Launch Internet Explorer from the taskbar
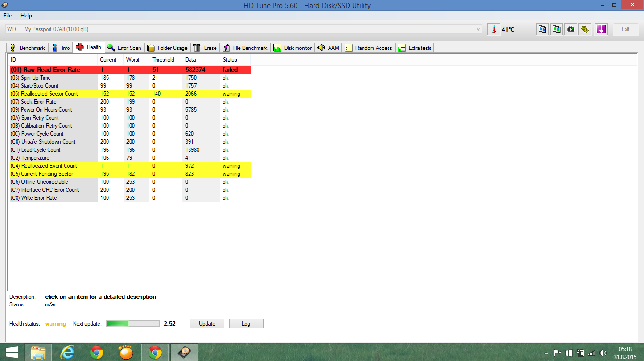This screenshot has width=644, height=361. [x=68, y=352]
